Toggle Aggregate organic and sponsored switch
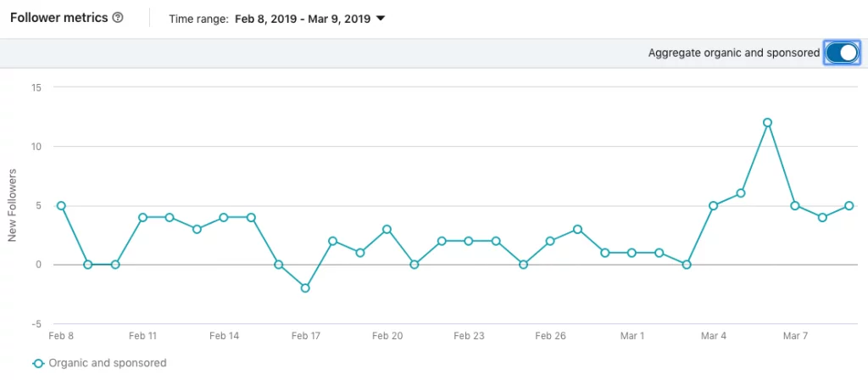The height and width of the screenshot is (380, 868). [x=841, y=53]
